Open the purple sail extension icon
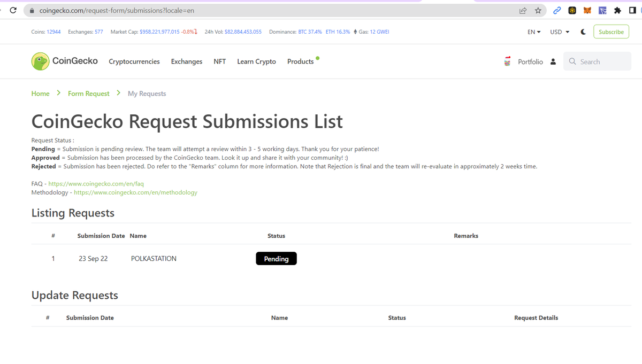642x364 pixels. click(602, 11)
